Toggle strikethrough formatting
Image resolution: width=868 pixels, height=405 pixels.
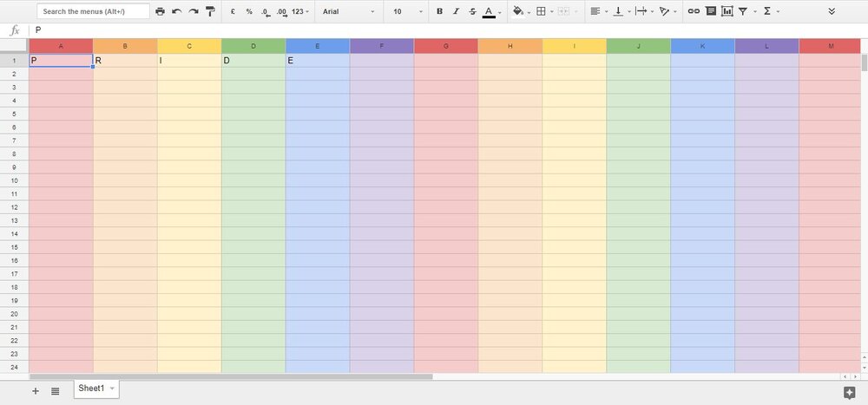[x=472, y=11]
